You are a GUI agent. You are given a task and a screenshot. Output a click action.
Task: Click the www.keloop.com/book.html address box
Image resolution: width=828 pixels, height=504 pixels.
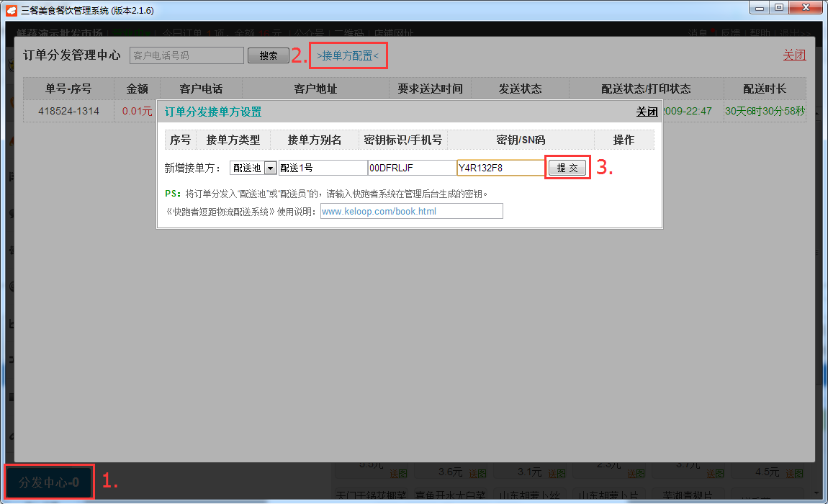click(411, 212)
